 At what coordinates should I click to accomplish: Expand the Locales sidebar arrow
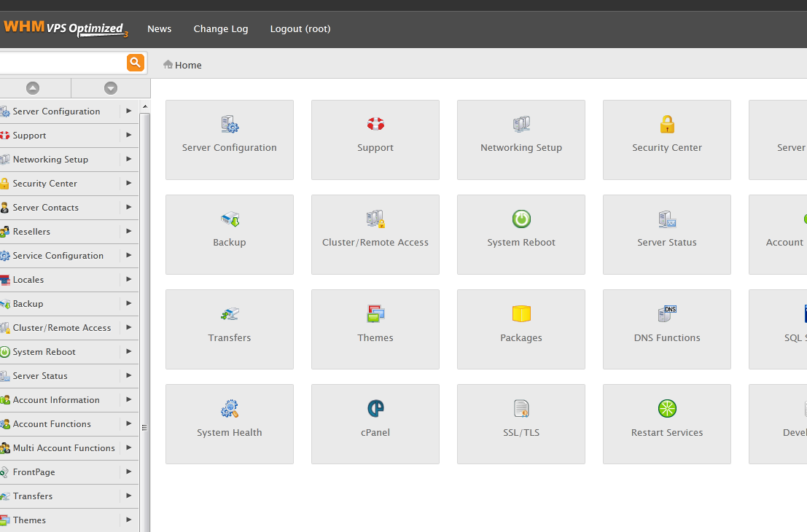[x=128, y=279]
